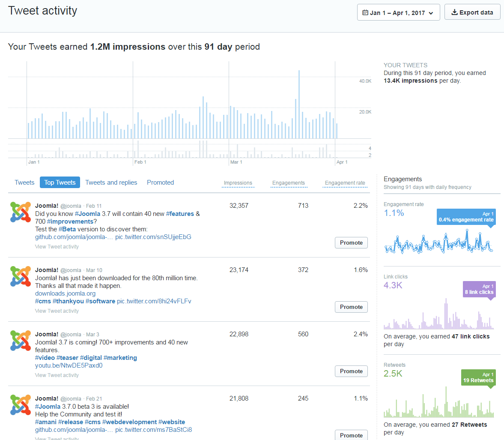504x440 pixels.
Task: View Tweet activity for Feb 11 tweet
Action: 57,247
